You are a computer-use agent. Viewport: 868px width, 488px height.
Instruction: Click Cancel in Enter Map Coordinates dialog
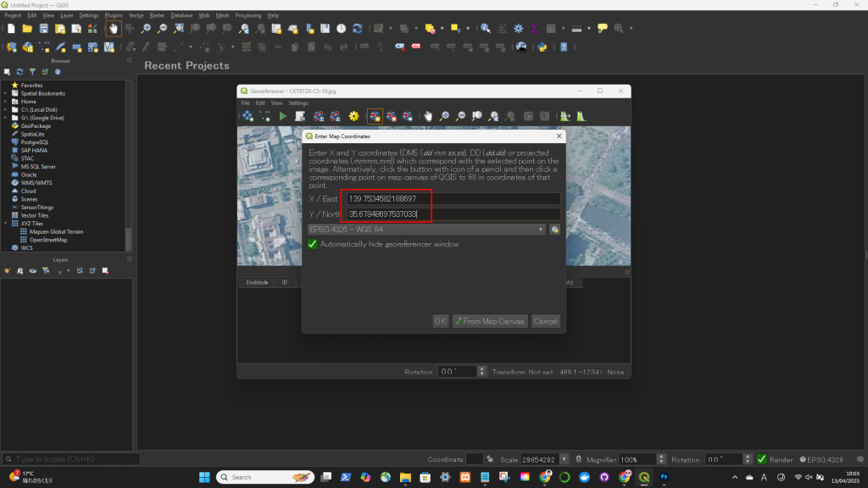click(x=545, y=321)
